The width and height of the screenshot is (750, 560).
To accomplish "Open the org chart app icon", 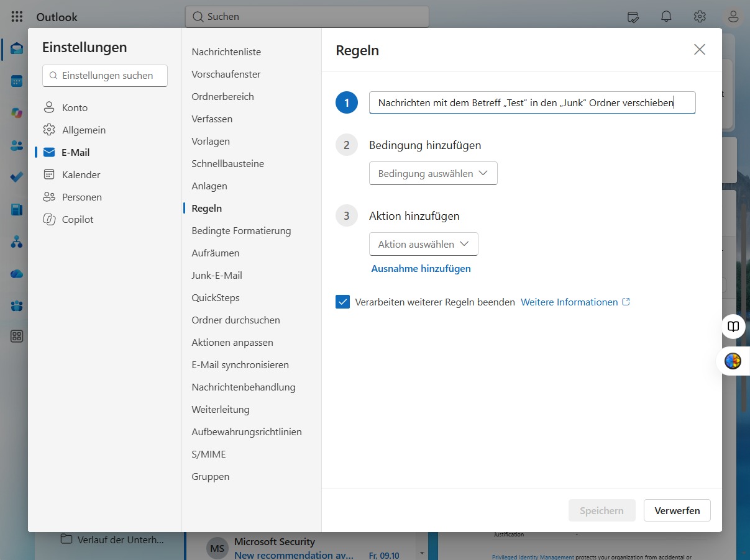I will 17,242.
